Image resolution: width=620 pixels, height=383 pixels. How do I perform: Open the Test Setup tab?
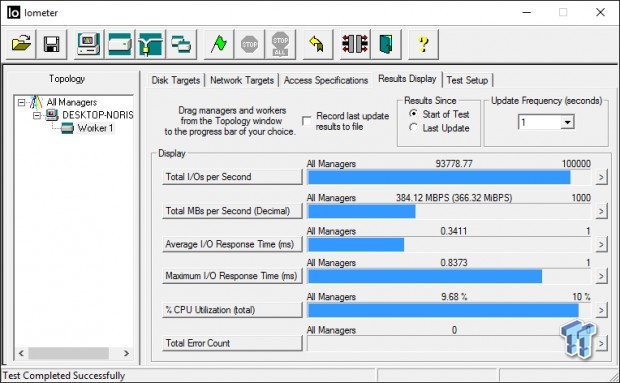(467, 80)
